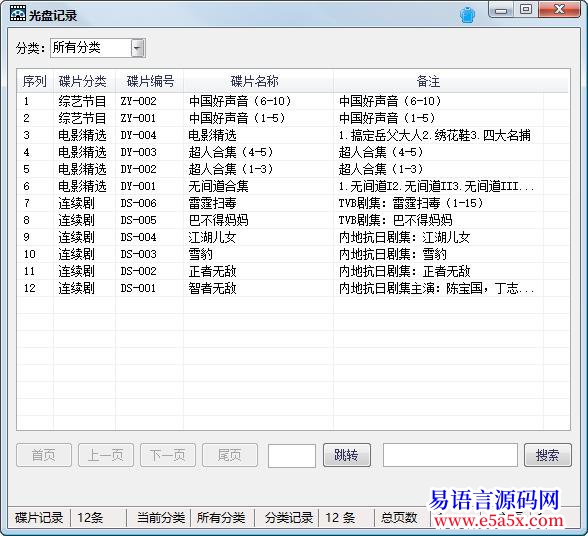
Task: Click note 内地抗日剧集主演：陈宝国
Action: (x=436, y=288)
